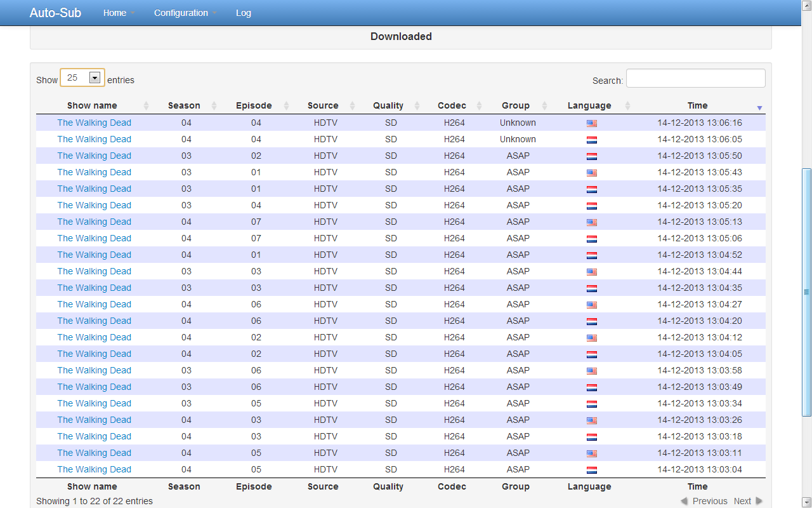The height and width of the screenshot is (508, 812).
Task: Click scrollbar up arrow button
Action: [806, 5]
